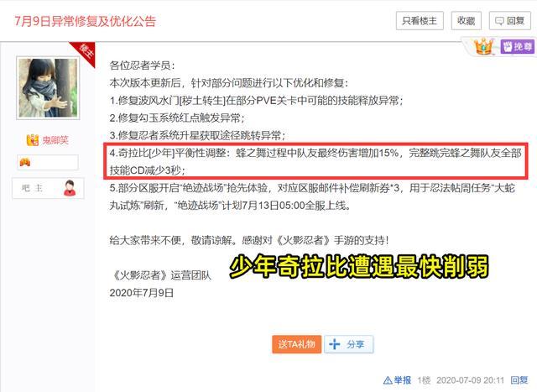Click the orange badge icon under the username

(x=25, y=162)
